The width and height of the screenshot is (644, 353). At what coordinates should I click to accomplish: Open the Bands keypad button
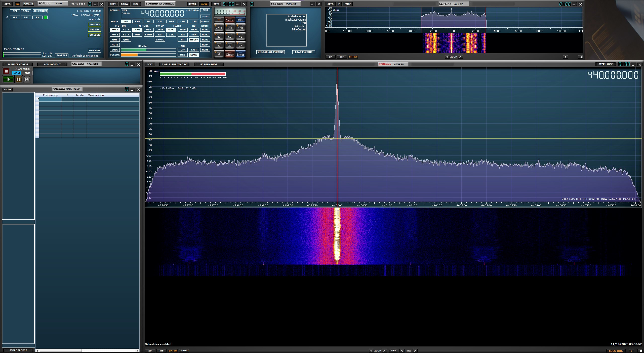pos(229,20)
